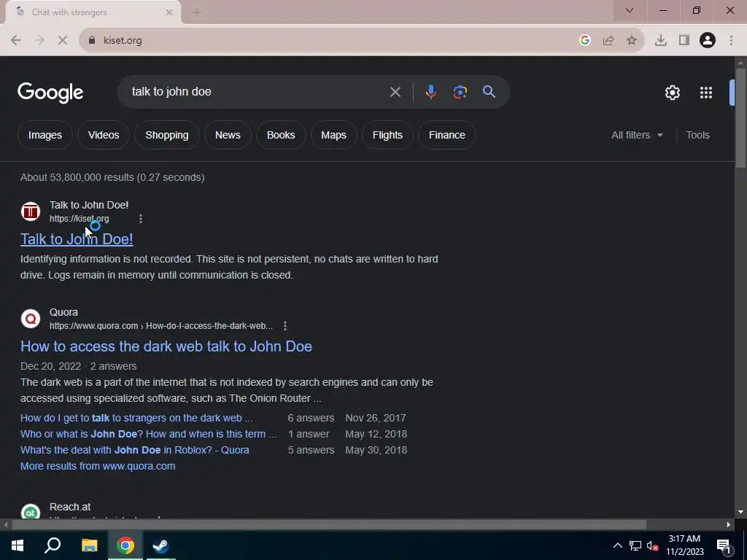This screenshot has height=560, width=747.
Task: Open the Google icon in address bar
Action: point(585,41)
